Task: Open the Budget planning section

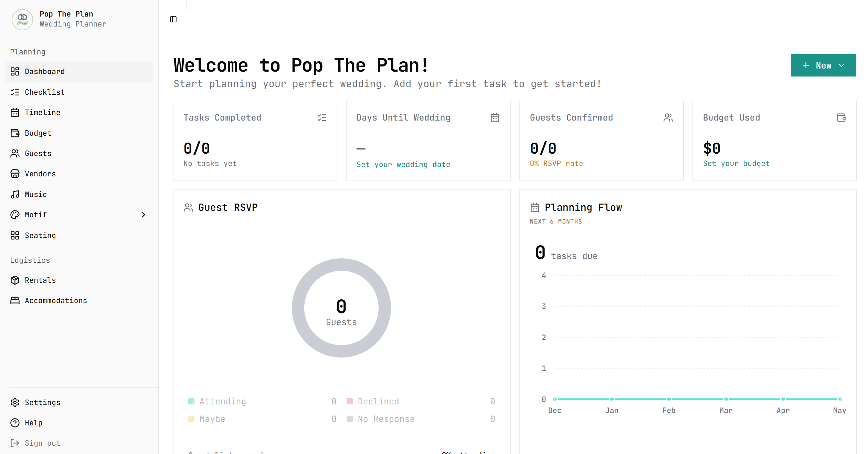Action: click(38, 133)
